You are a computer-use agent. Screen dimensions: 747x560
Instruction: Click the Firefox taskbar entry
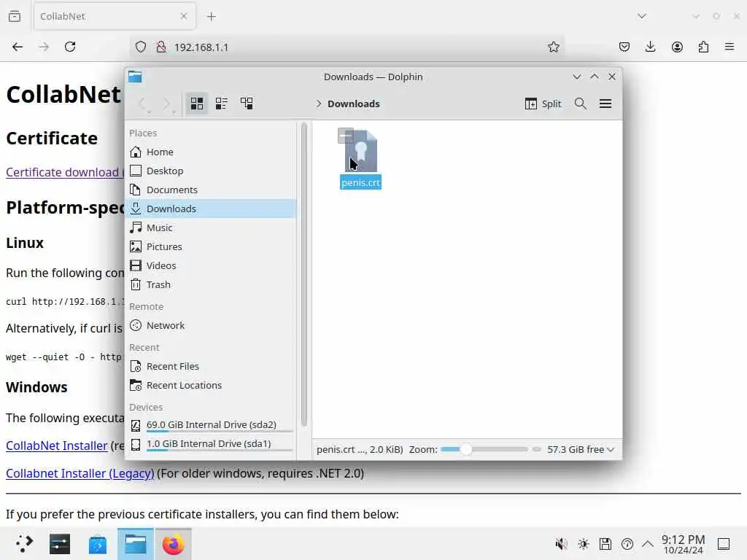[174, 543]
